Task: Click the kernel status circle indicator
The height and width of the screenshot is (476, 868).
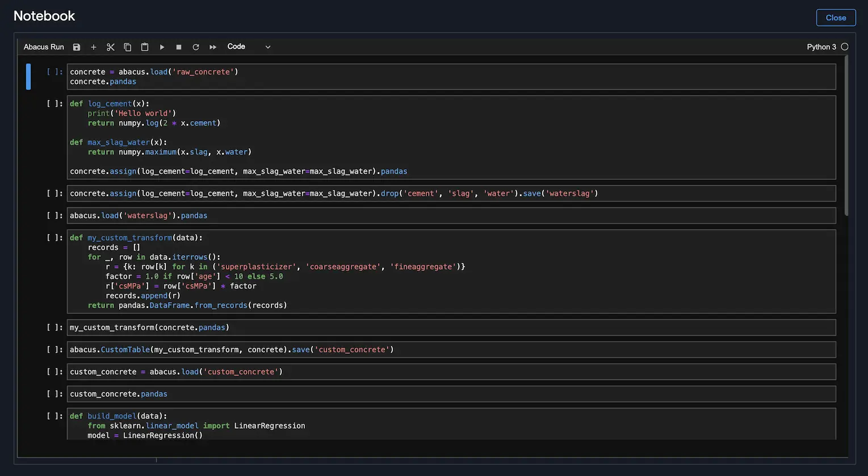Action: pos(845,47)
